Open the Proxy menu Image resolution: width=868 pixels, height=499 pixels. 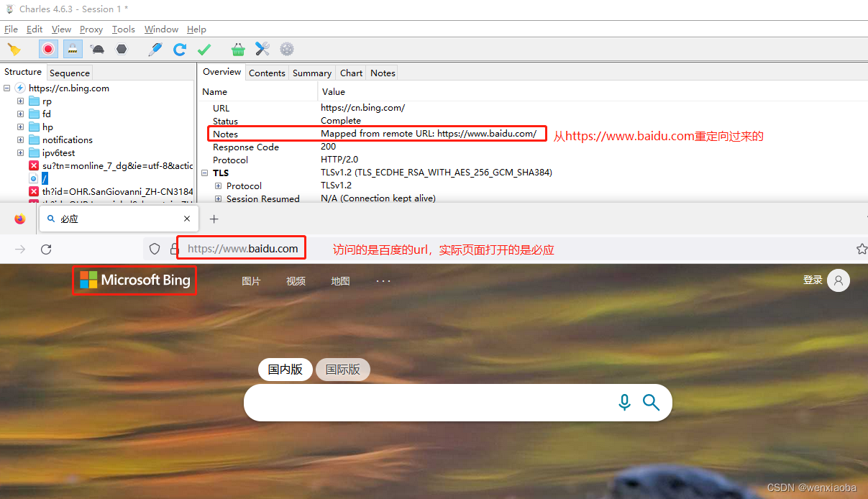click(x=91, y=29)
